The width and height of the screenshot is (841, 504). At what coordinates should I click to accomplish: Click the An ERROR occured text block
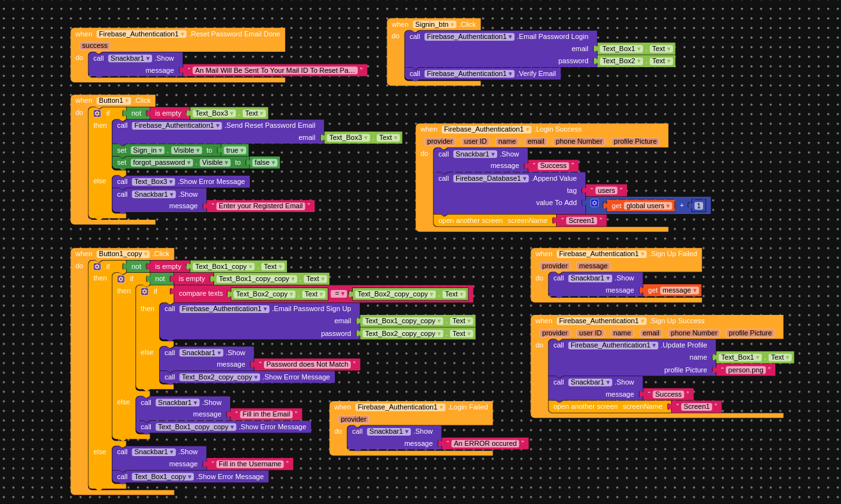[x=484, y=443]
